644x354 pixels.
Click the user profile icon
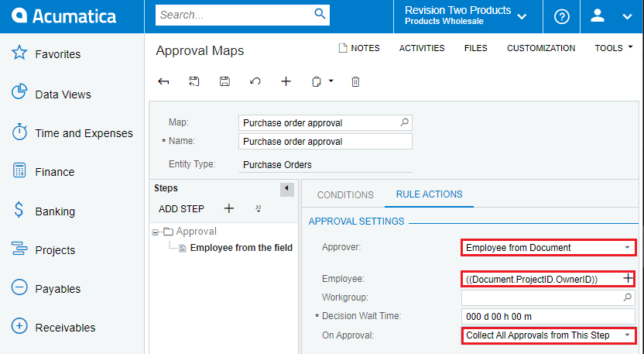coord(598,16)
